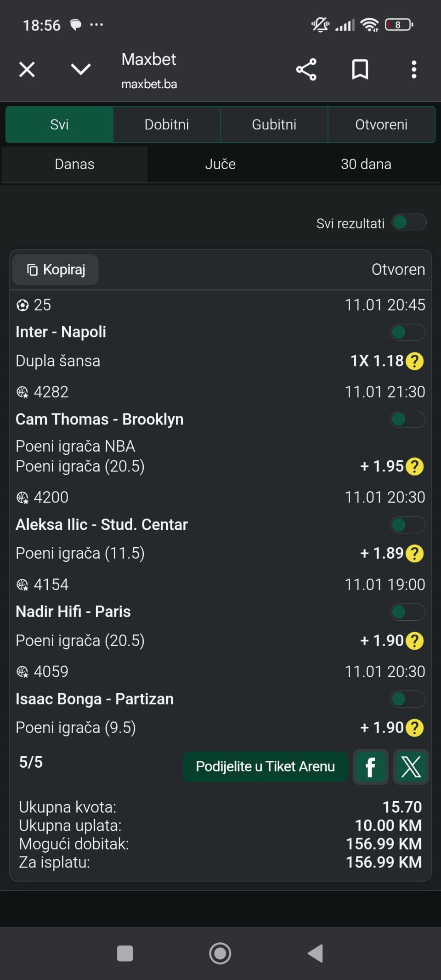Bookmark the Maxbet page
The width and height of the screenshot is (441, 980).
(x=360, y=70)
